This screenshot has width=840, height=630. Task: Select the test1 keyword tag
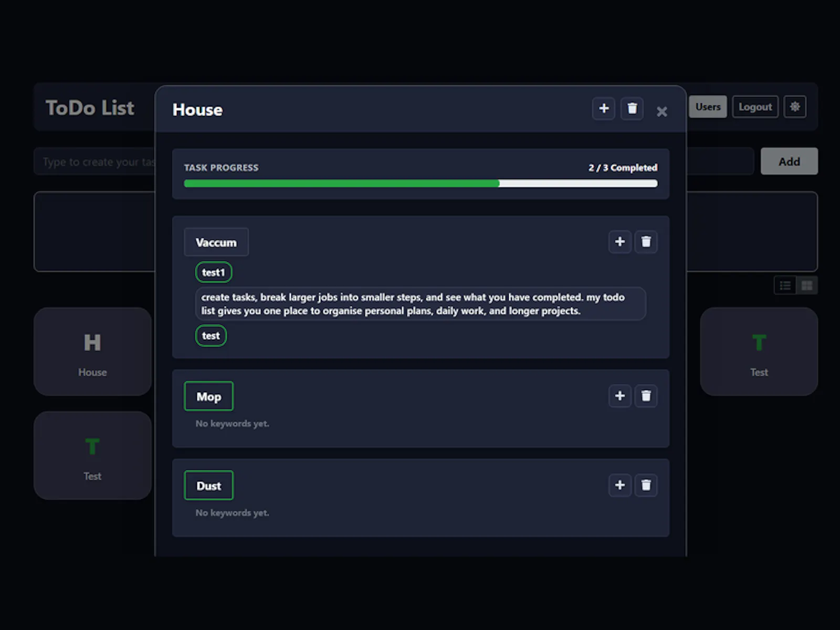pos(214,272)
